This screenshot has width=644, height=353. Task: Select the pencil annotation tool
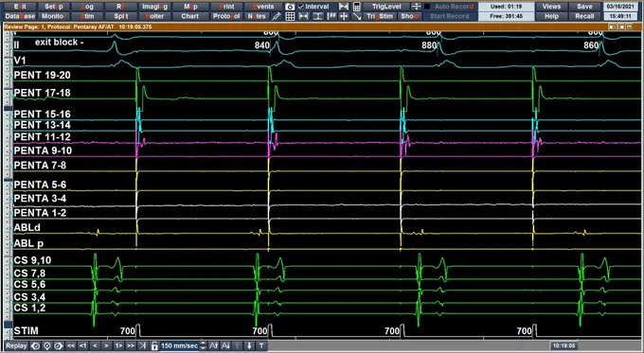click(x=277, y=16)
